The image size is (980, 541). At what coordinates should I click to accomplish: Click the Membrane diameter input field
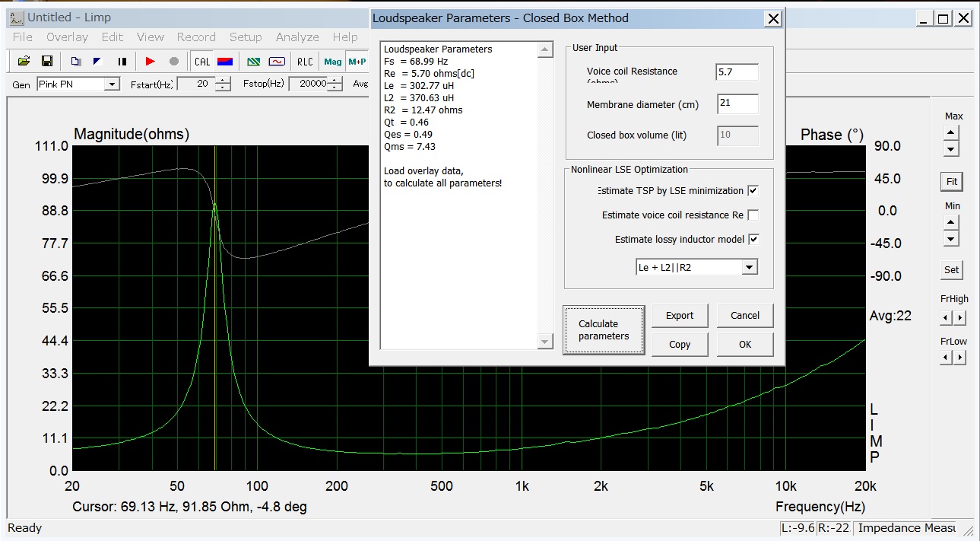737,104
